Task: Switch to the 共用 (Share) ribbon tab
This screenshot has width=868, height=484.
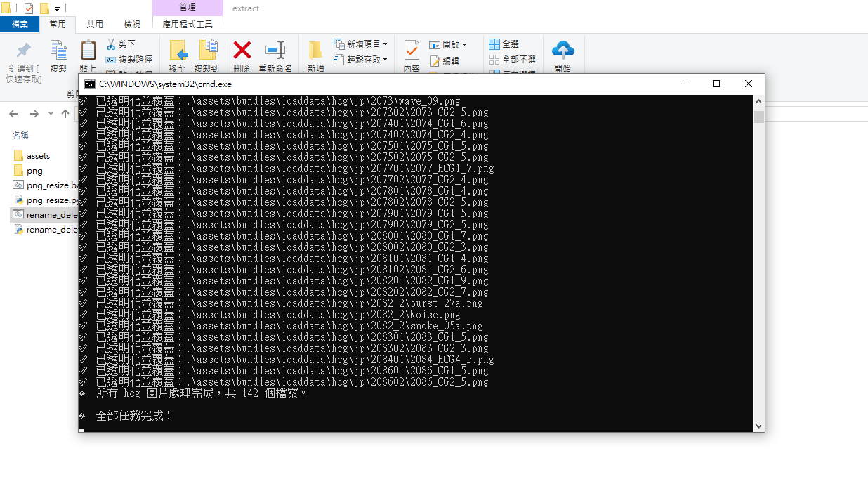Action: coord(95,24)
